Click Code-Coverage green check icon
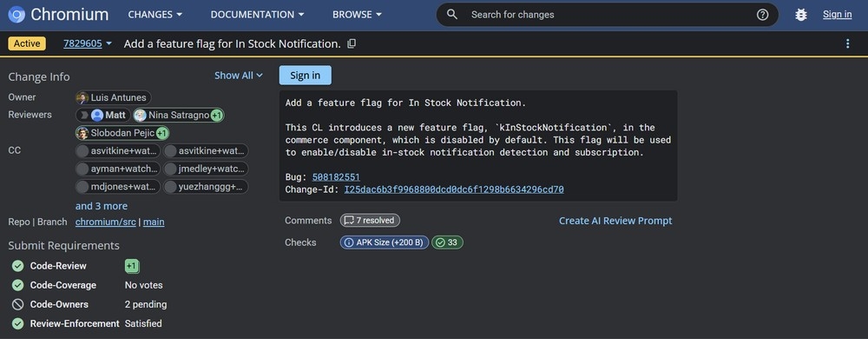868x339 pixels. [17, 285]
